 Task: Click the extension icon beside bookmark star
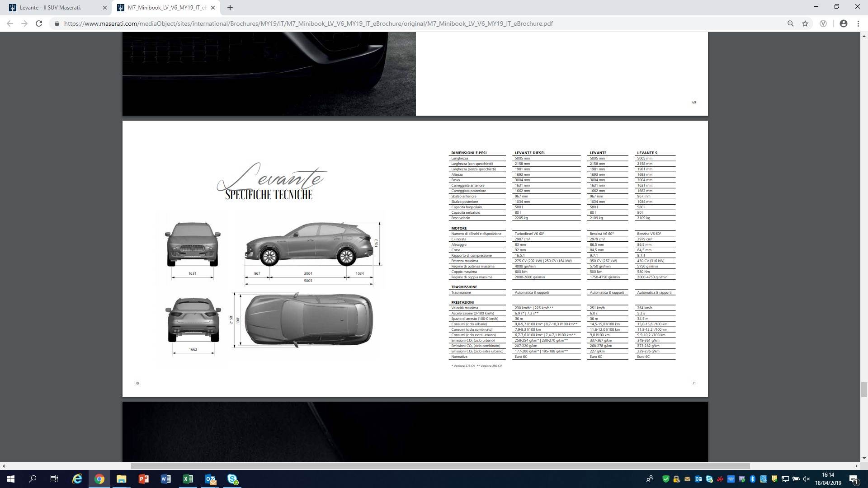[823, 23]
